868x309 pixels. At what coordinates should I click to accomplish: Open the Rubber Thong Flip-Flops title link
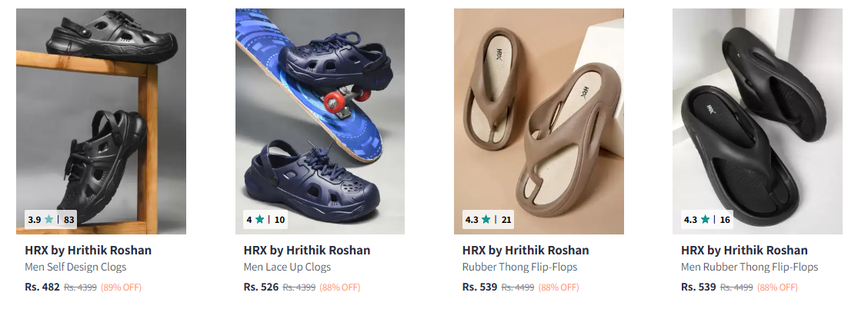[x=520, y=267]
